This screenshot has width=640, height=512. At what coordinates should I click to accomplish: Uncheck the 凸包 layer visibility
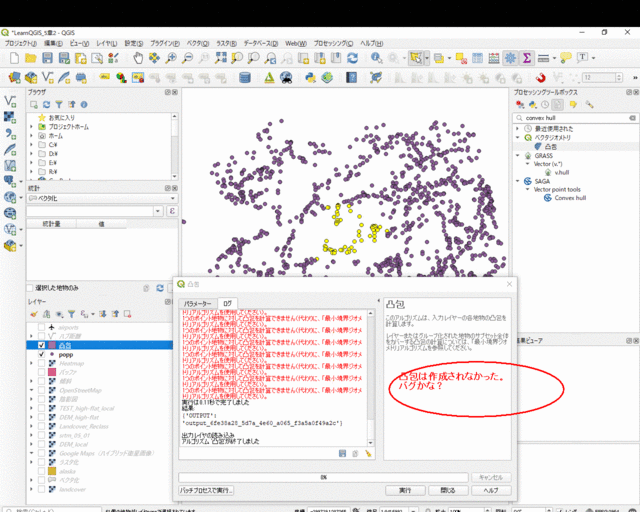point(41,345)
